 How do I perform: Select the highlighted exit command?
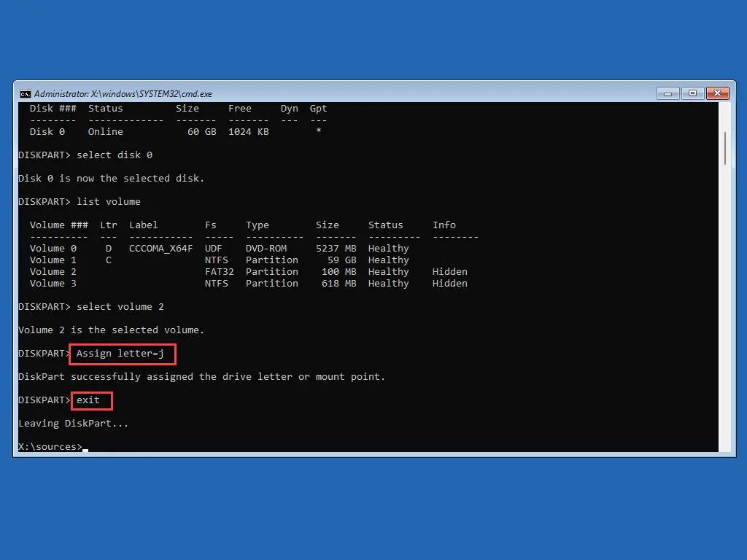tap(91, 400)
